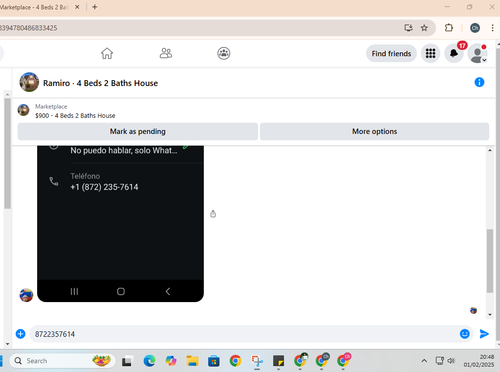500x372 pixels.
Task: Click the share icon beside the image
Action: pyautogui.click(x=213, y=214)
